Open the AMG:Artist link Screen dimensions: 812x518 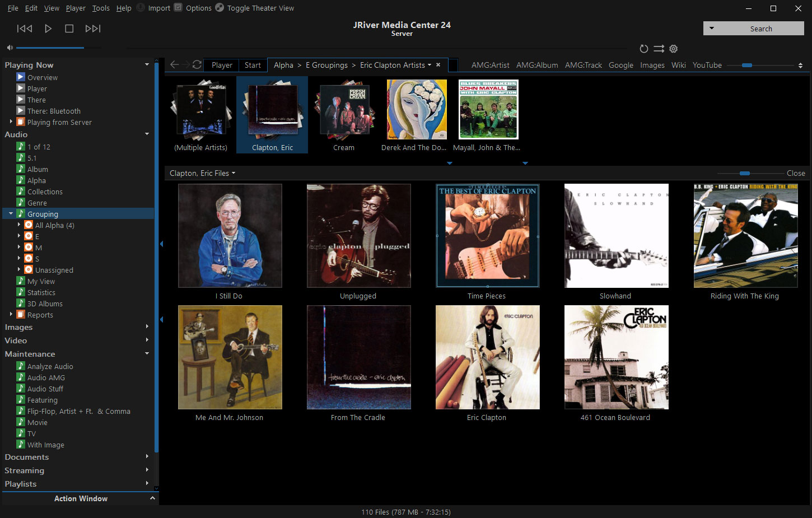(491, 65)
